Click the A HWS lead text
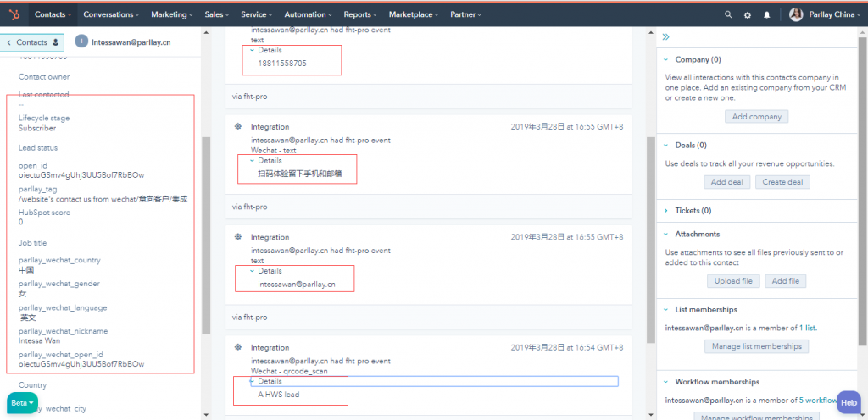The image size is (868, 420). [x=278, y=395]
